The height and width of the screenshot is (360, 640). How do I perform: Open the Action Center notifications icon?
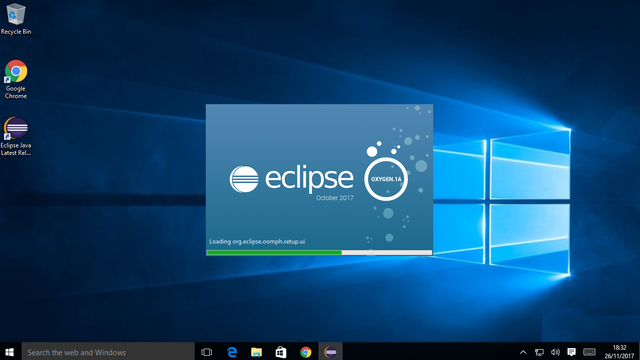571,352
